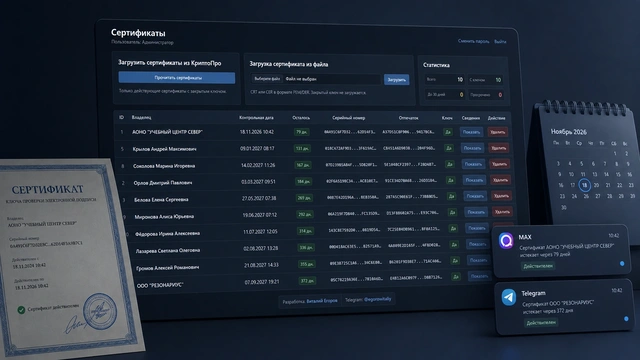Click the 79 дн. remaining-days badge
Screen dimensions: 640x360
pos(301,132)
